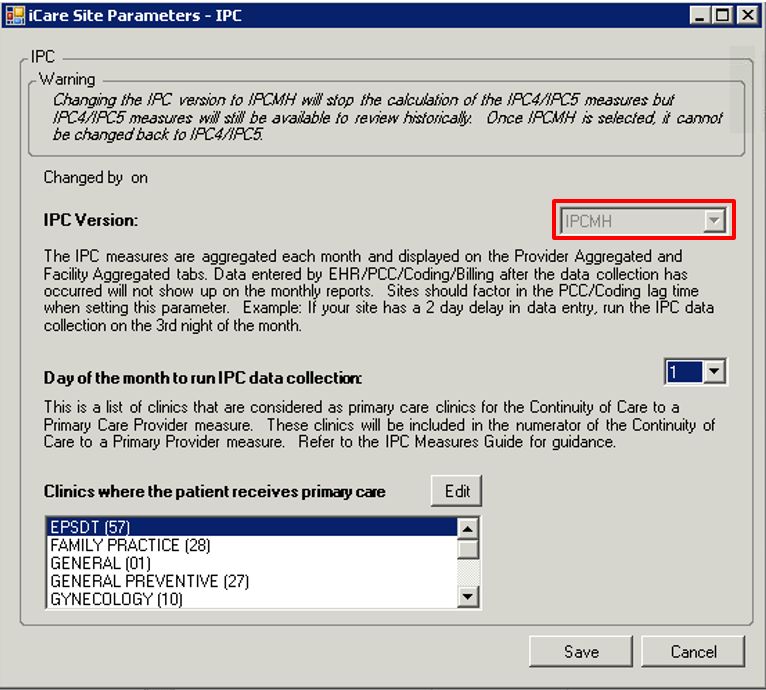The image size is (766, 690).
Task: Click the Edit button for primary care clinics
Action: [x=456, y=491]
